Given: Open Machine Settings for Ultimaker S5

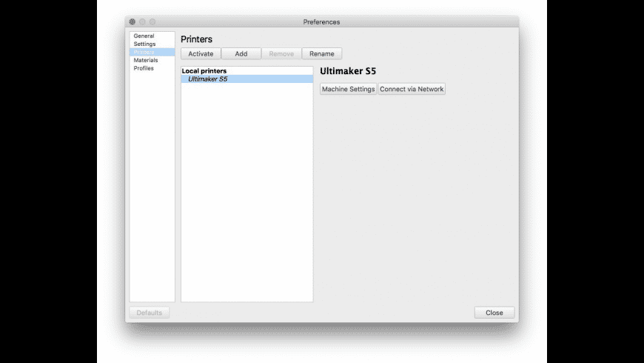Looking at the screenshot, I should 349,89.
